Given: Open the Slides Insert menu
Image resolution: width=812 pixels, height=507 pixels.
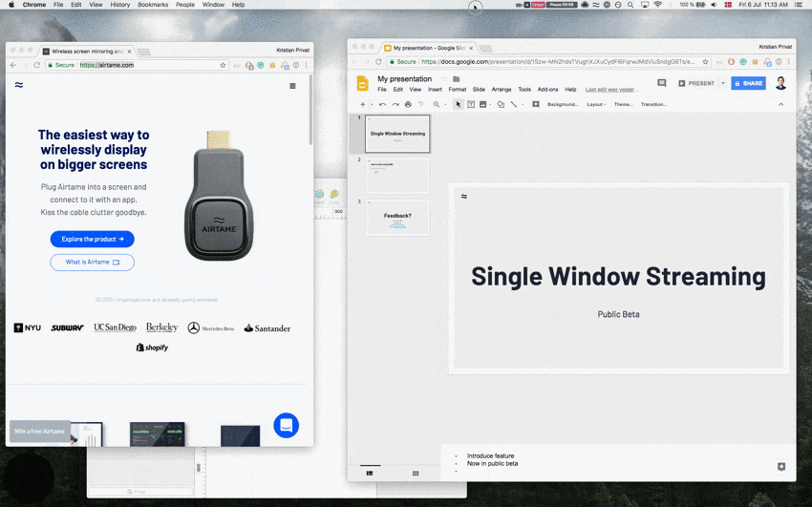Looking at the screenshot, I should tap(435, 90).
